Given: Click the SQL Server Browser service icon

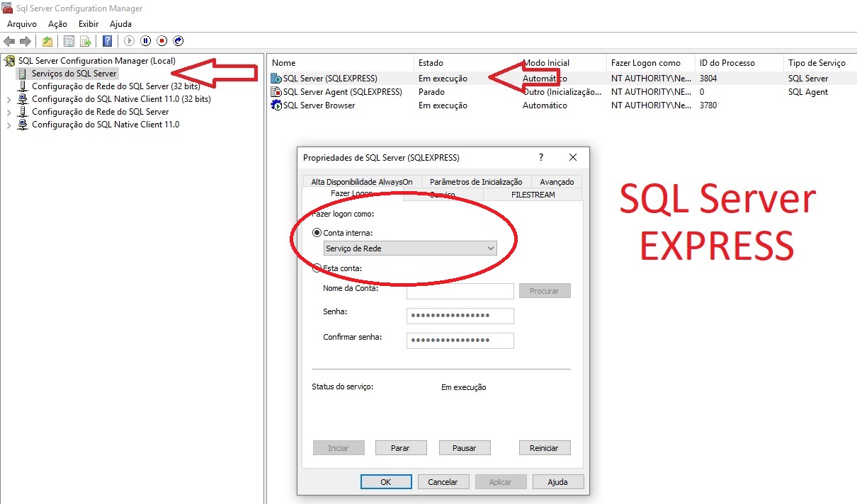Looking at the screenshot, I should (x=276, y=105).
